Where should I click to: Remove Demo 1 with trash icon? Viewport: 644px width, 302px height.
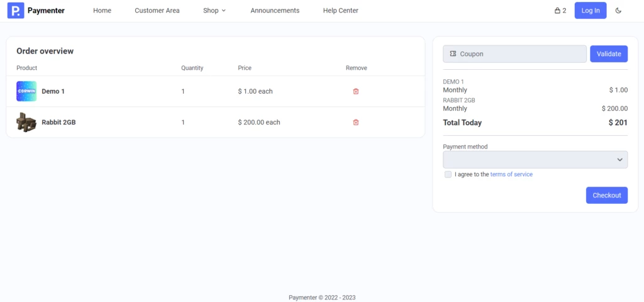[x=356, y=91]
